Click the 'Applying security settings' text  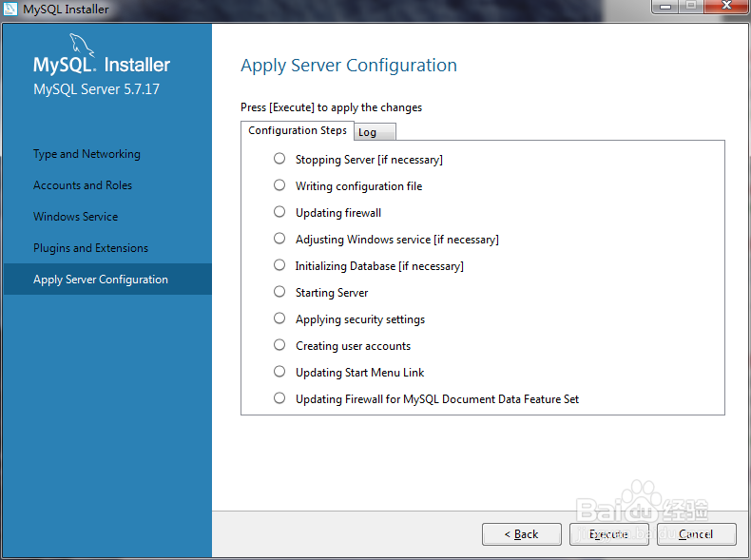360,319
